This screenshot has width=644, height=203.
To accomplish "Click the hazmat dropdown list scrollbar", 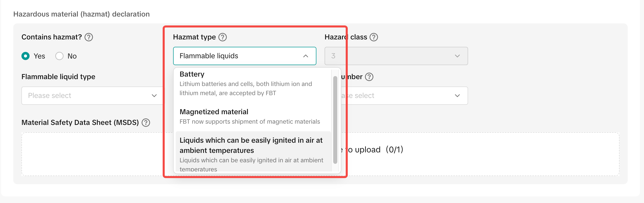I will [335, 120].
